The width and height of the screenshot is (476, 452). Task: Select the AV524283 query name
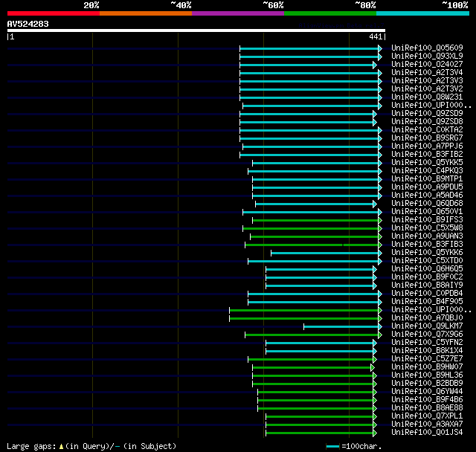pyautogui.click(x=28, y=24)
